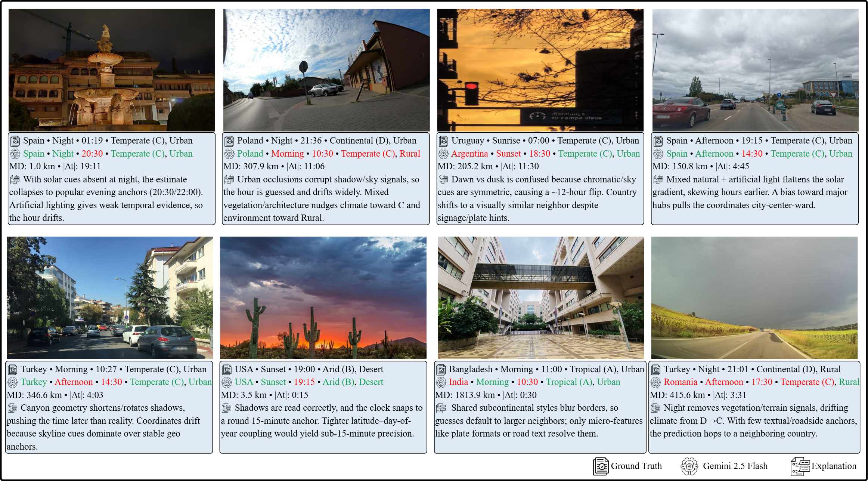Screen dimensions: 868x481
Task: Click the red '20:30' predicted time
Action: 92,154
